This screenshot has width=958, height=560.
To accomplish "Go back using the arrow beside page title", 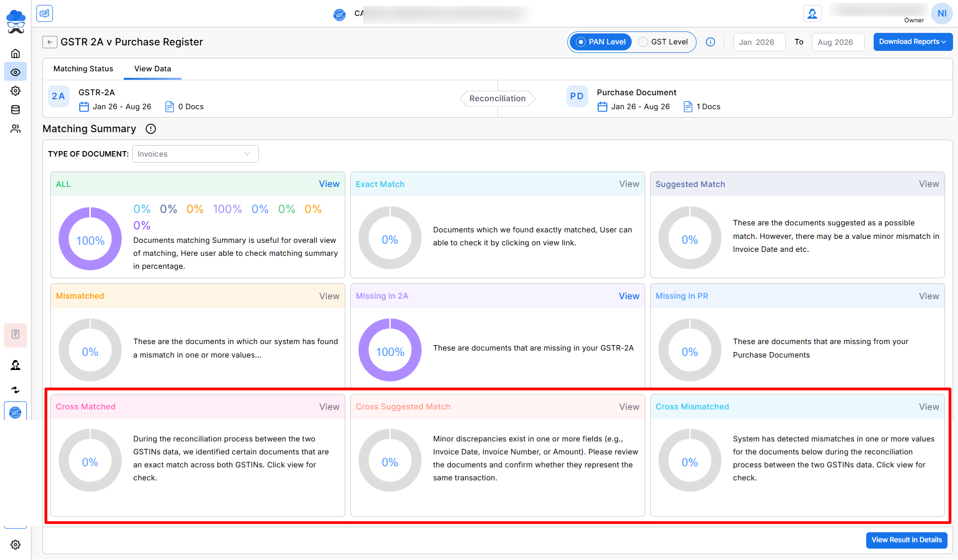I will 49,42.
